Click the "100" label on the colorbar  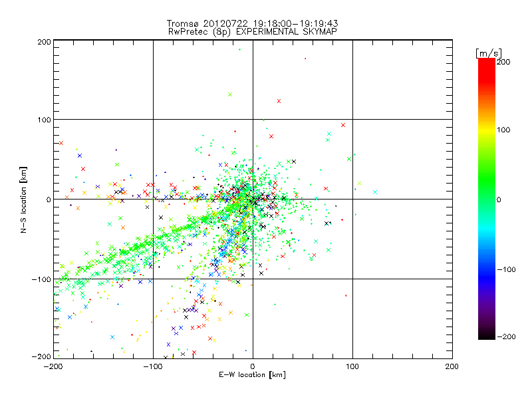[503, 130]
